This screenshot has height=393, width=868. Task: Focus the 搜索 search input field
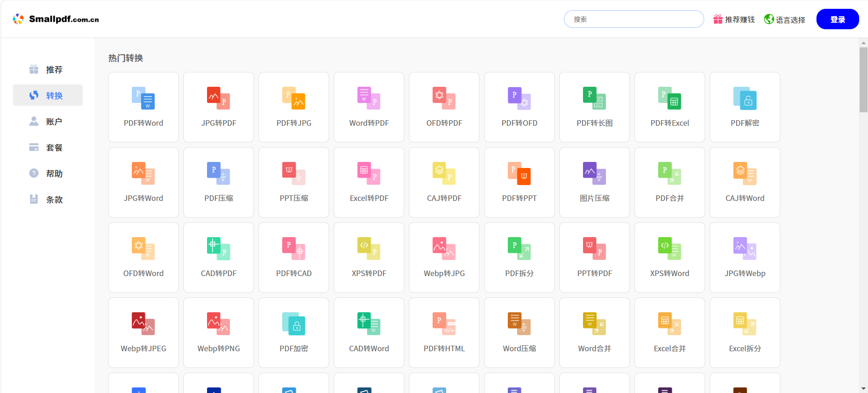point(634,19)
